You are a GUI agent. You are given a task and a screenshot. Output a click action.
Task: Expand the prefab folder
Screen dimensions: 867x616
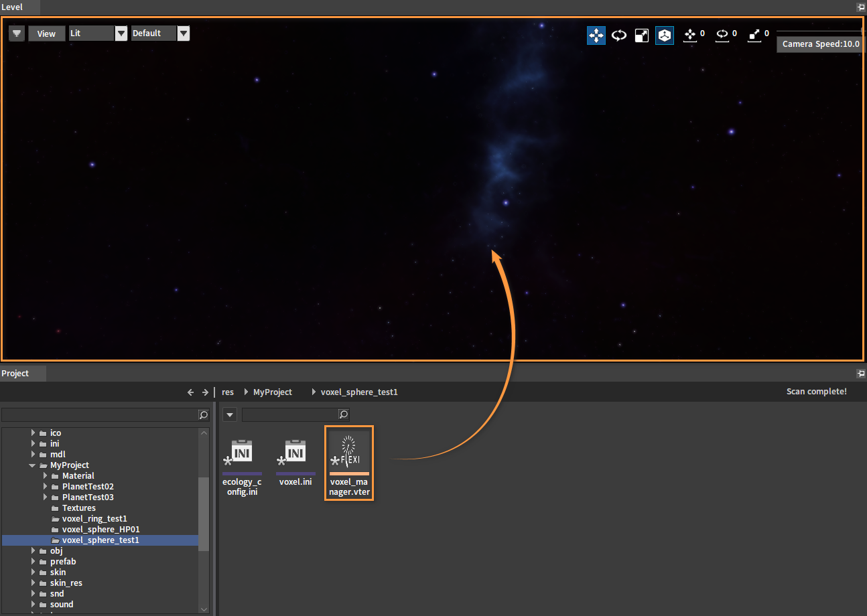pyautogui.click(x=33, y=562)
